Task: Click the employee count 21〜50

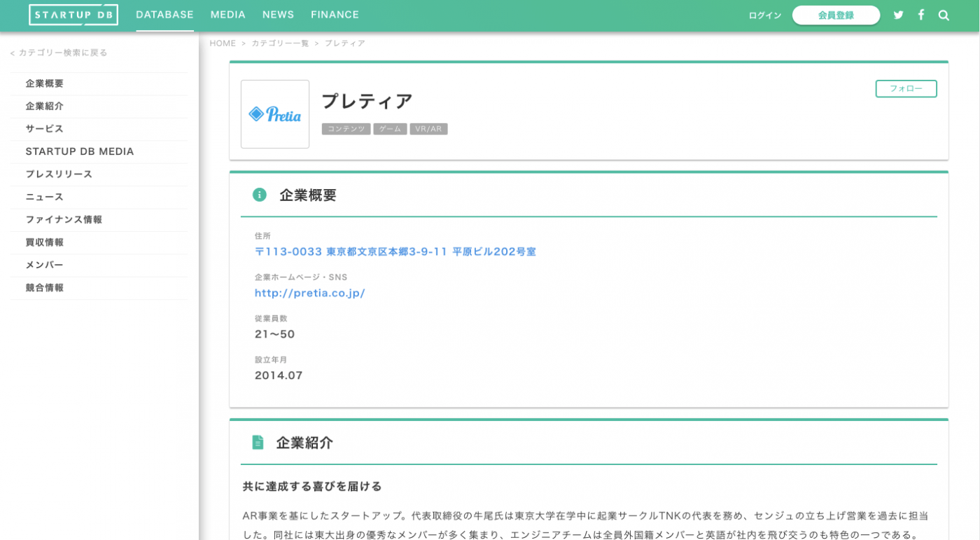Action: pyautogui.click(x=275, y=334)
